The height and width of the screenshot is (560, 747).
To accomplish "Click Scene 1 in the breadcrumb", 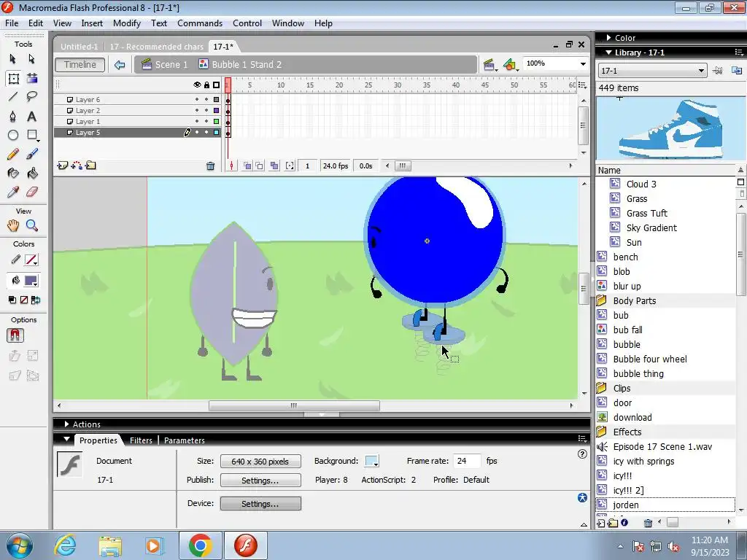I will (166, 65).
